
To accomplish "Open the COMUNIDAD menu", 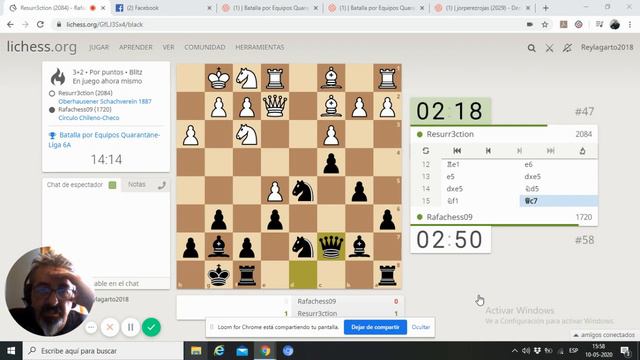I will (204, 47).
